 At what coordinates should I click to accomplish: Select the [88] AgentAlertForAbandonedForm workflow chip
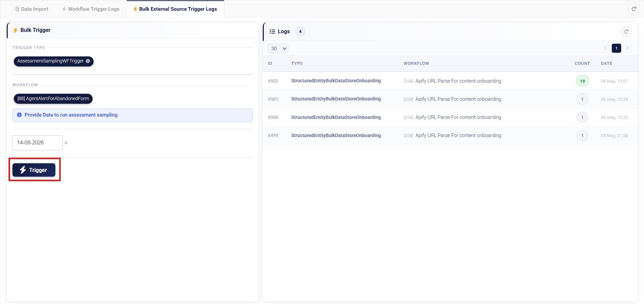pyautogui.click(x=53, y=99)
